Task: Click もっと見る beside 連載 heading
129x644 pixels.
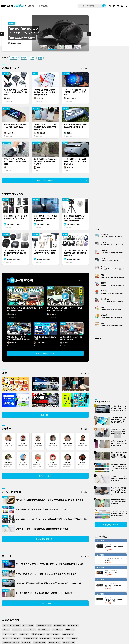Action: [x=85, y=373]
